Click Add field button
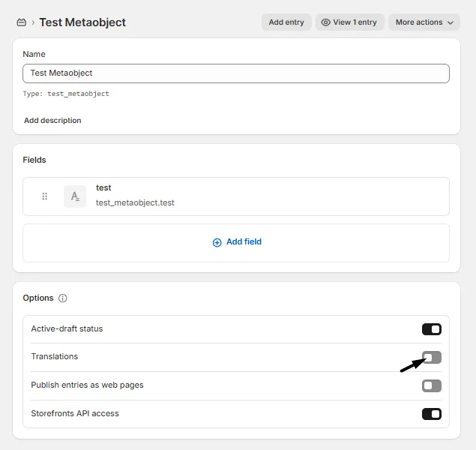 point(237,242)
